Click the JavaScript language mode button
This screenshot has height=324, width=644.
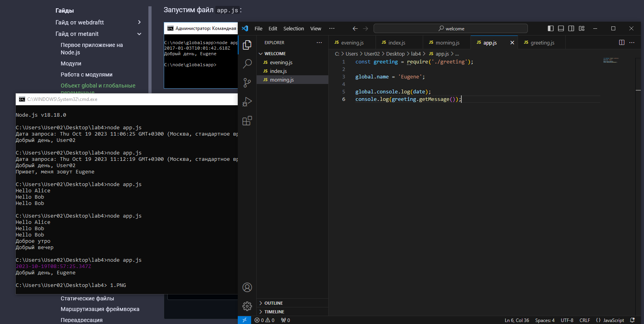pyautogui.click(x=610, y=320)
